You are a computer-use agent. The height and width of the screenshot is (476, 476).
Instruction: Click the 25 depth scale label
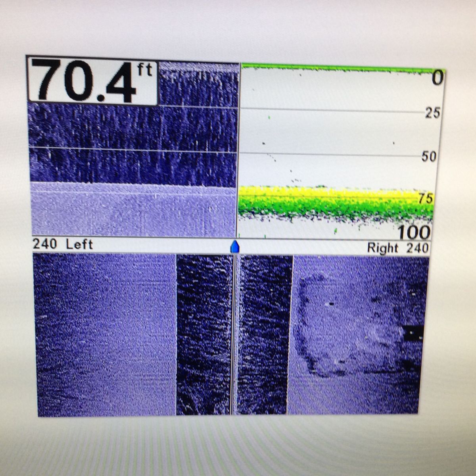pos(432,113)
